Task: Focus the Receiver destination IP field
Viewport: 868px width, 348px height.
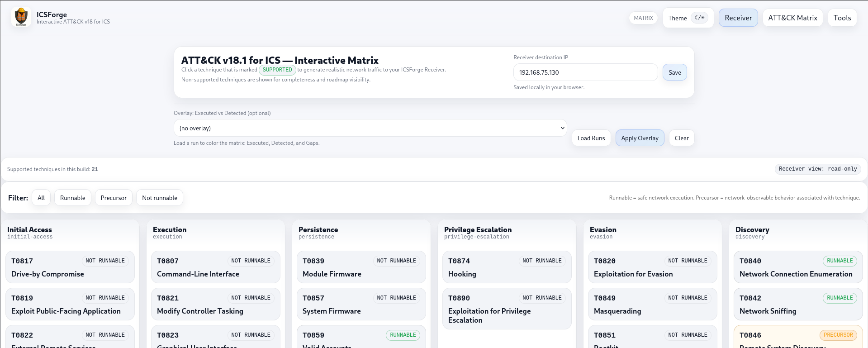Action: tap(585, 72)
